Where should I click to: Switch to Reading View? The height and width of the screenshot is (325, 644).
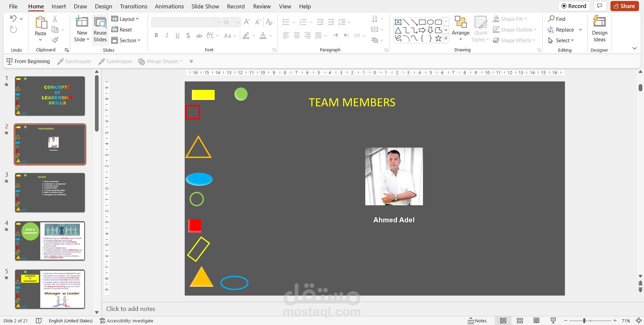point(536,321)
